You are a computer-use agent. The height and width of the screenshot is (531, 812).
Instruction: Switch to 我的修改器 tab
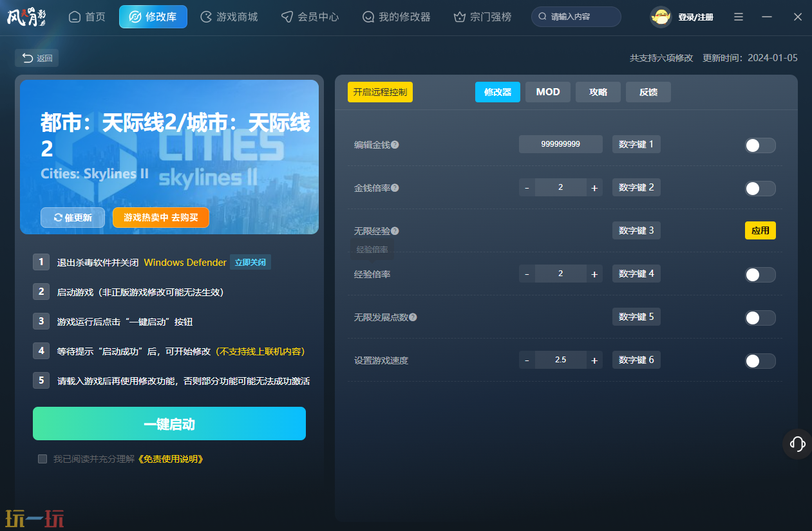396,17
